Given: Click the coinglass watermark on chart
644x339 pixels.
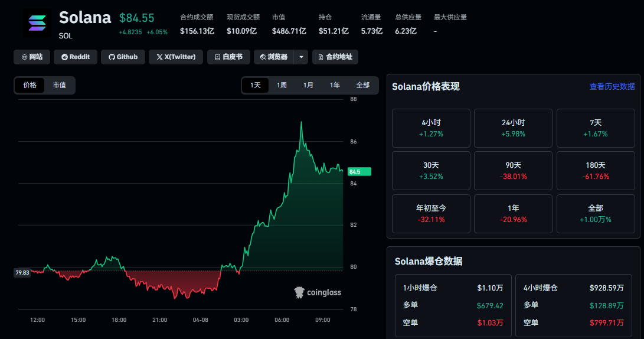Looking at the screenshot, I should (318, 292).
